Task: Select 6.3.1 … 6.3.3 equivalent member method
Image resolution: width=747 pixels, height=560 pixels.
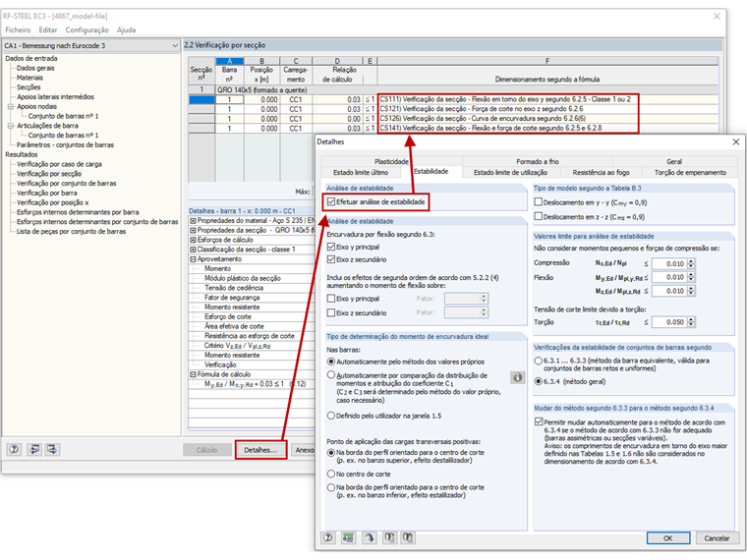Action: tap(539, 361)
